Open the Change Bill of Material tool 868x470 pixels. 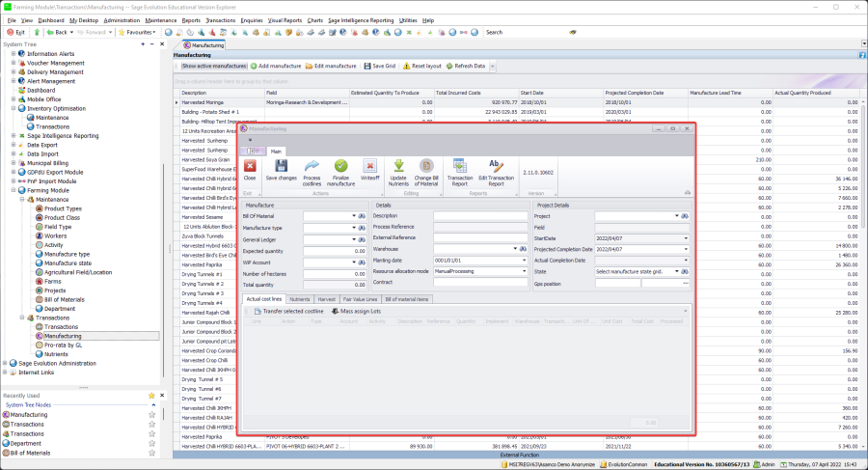(x=426, y=167)
